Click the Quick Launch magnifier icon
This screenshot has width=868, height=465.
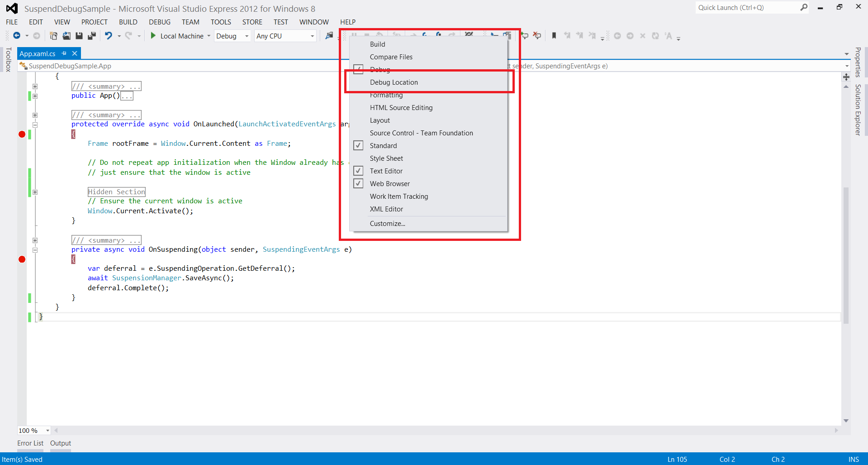(804, 7)
